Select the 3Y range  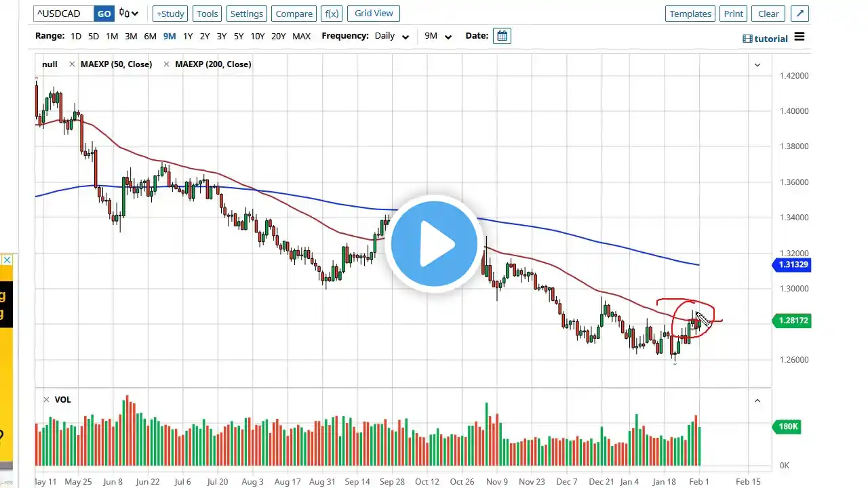pyautogui.click(x=222, y=36)
